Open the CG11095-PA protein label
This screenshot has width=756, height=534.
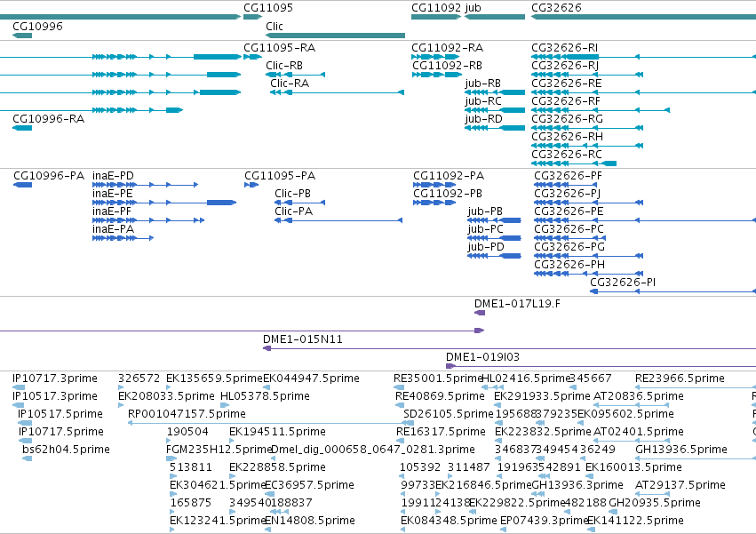coord(280,176)
